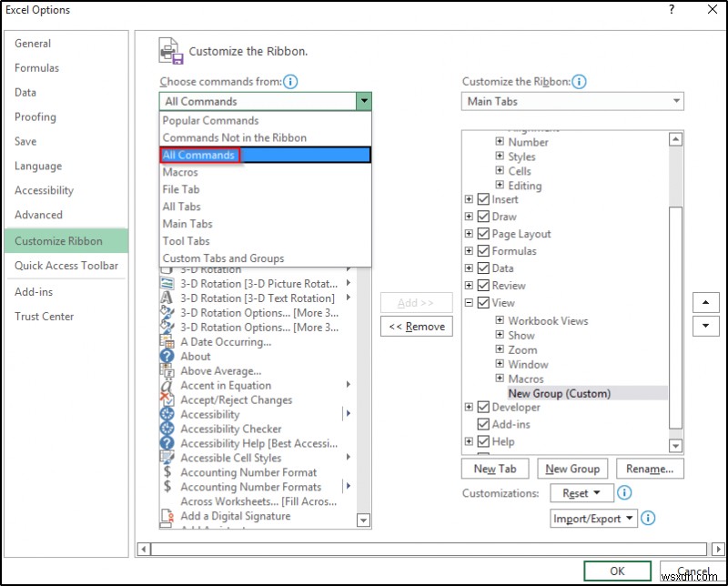Create a New Tab in the ribbon
This screenshot has height=586, width=728.
coord(495,469)
